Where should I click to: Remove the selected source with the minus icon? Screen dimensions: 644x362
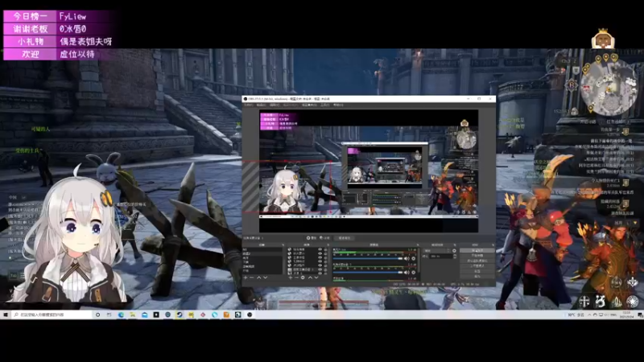pyautogui.click(x=296, y=278)
